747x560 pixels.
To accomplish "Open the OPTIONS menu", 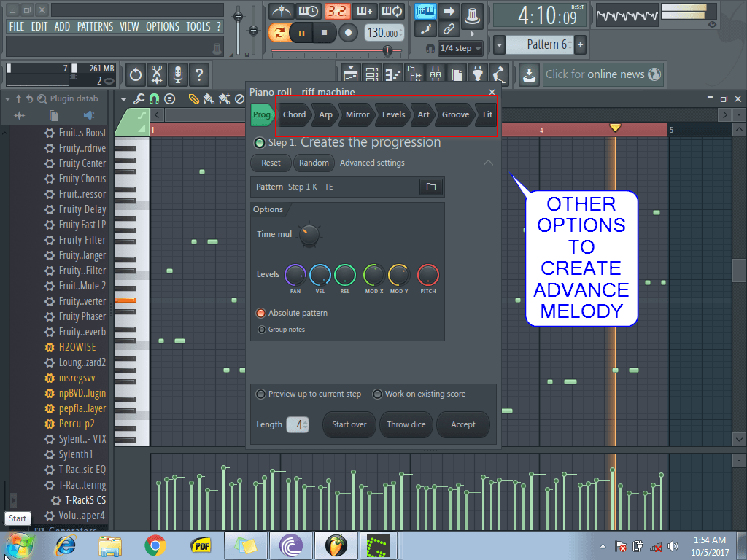I will click(x=163, y=26).
